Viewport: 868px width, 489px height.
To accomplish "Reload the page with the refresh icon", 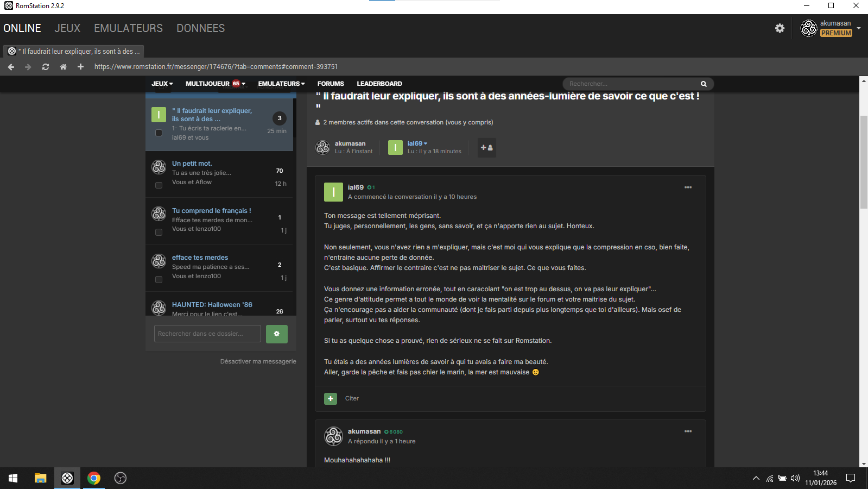I will click(46, 67).
